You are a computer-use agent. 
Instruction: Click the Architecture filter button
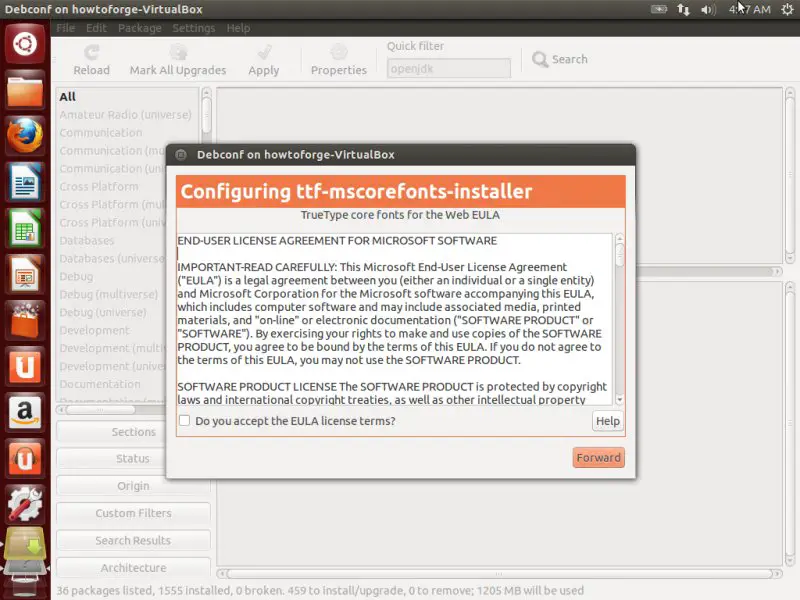(133, 567)
